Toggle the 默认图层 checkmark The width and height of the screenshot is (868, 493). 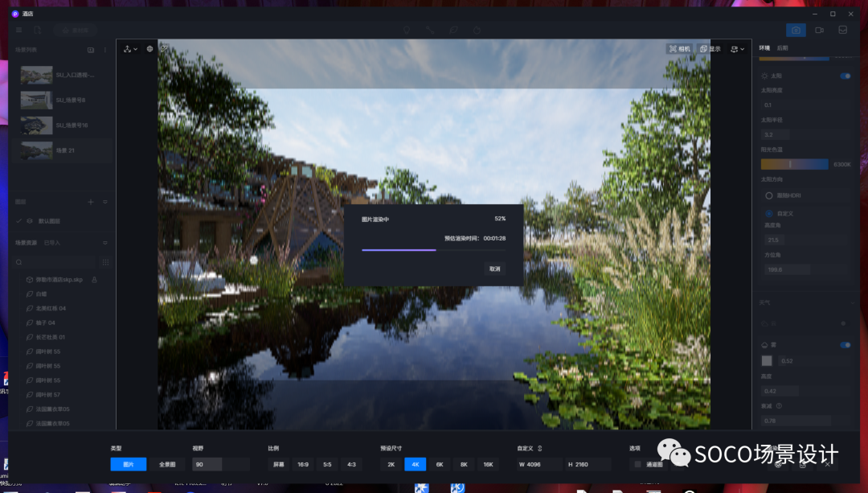point(18,221)
